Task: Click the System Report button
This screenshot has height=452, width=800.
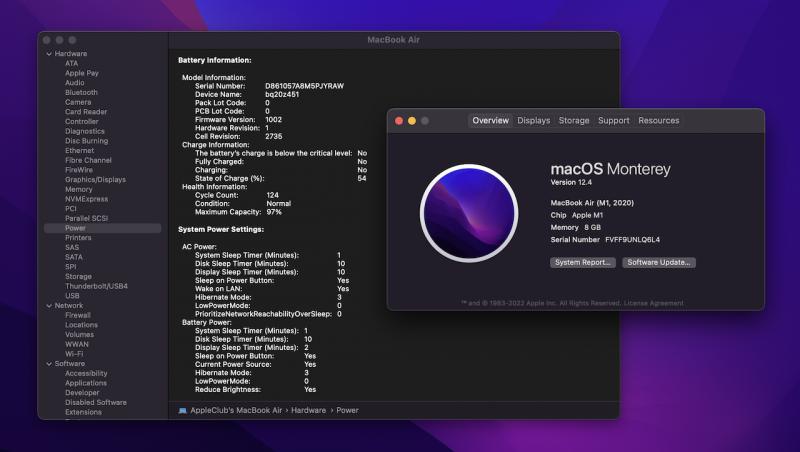Action: pyautogui.click(x=583, y=262)
